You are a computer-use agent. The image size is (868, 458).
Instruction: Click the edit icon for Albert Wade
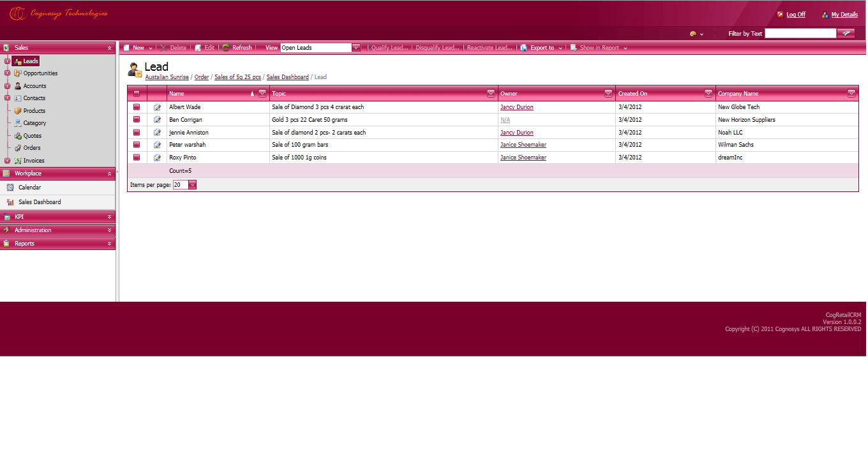point(157,107)
